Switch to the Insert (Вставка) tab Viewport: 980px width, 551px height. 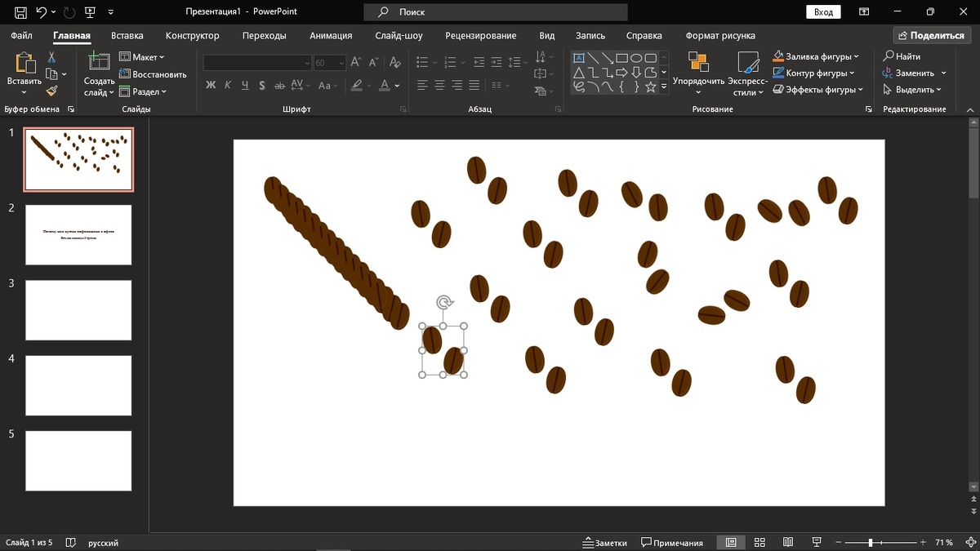(x=127, y=36)
